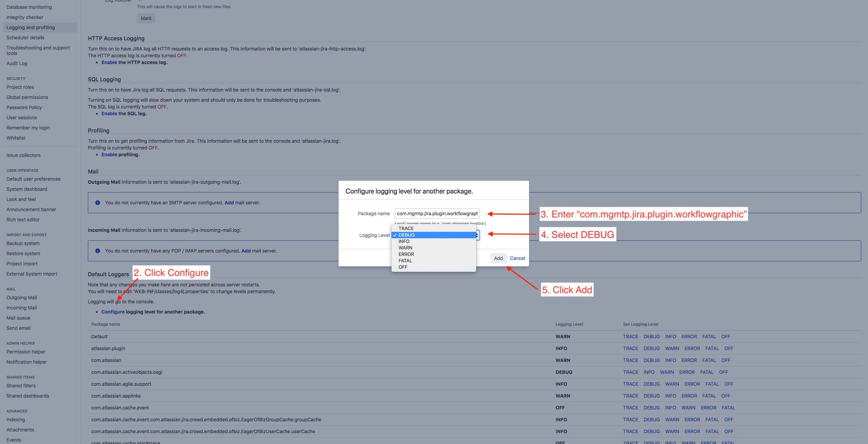Click Enable profiling link
The width and height of the screenshot is (868, 444).
[x=109, y=155]
